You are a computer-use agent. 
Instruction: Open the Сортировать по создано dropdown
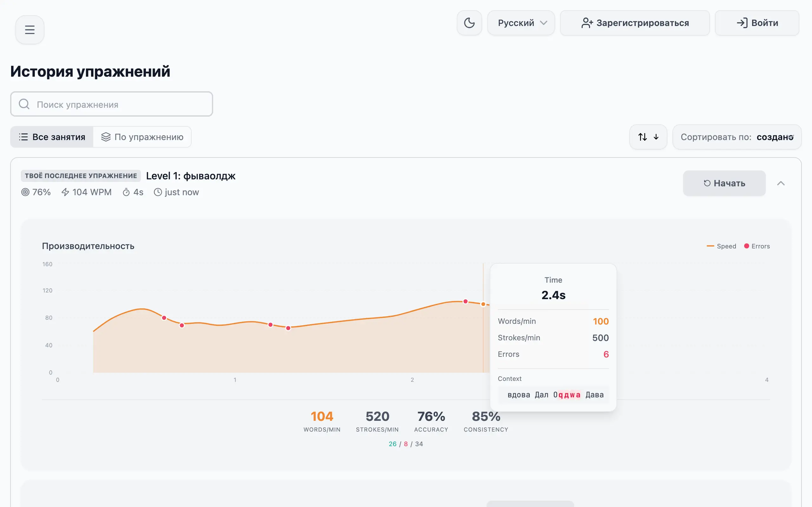(737, 137)
